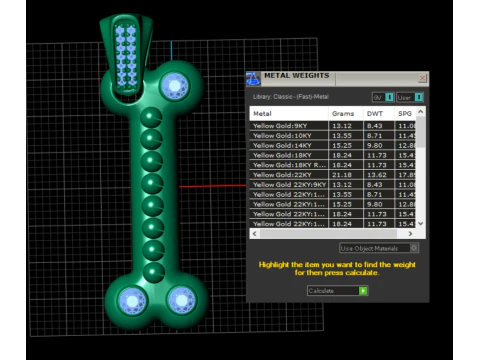This screenshot has width=480, height=360.
Task: Click DWT 8.71 in Yellow Gold:10KY row
Action: click(x=375, y=136)
